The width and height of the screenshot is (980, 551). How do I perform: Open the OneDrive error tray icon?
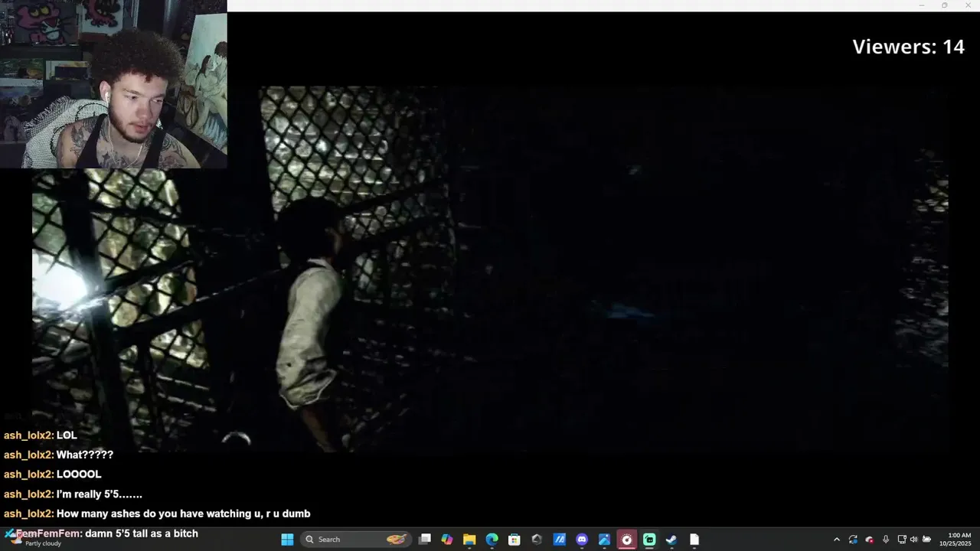coord(869,540)
